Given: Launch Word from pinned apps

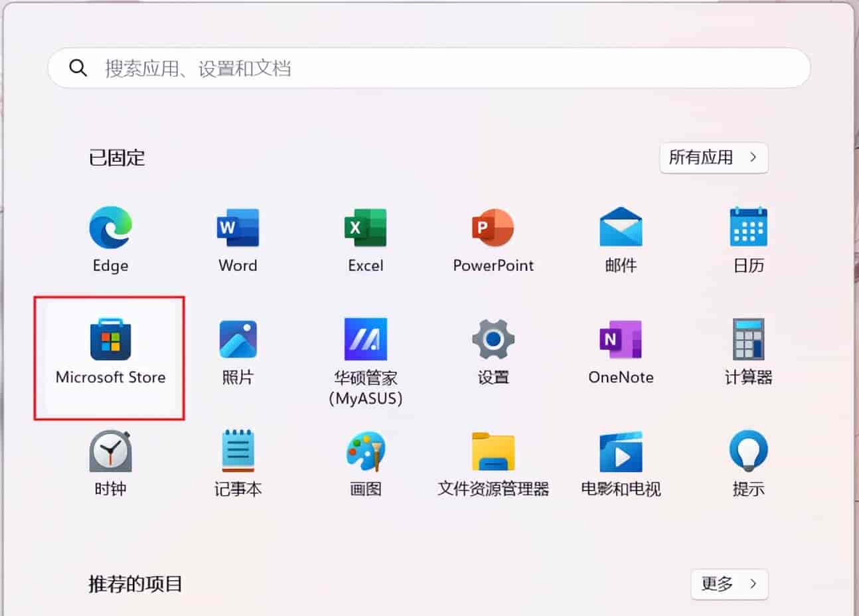Looking at the screenshot, I should [238, 228].
